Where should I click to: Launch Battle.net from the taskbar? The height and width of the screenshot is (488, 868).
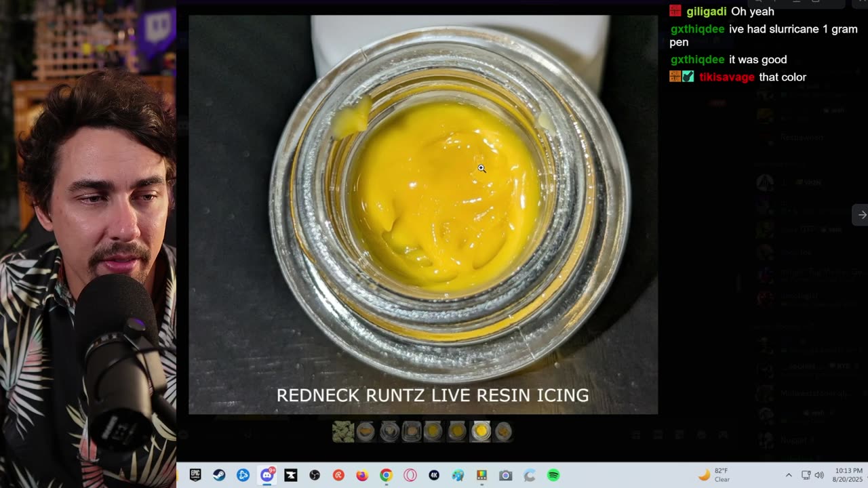[x=243, y=475]
